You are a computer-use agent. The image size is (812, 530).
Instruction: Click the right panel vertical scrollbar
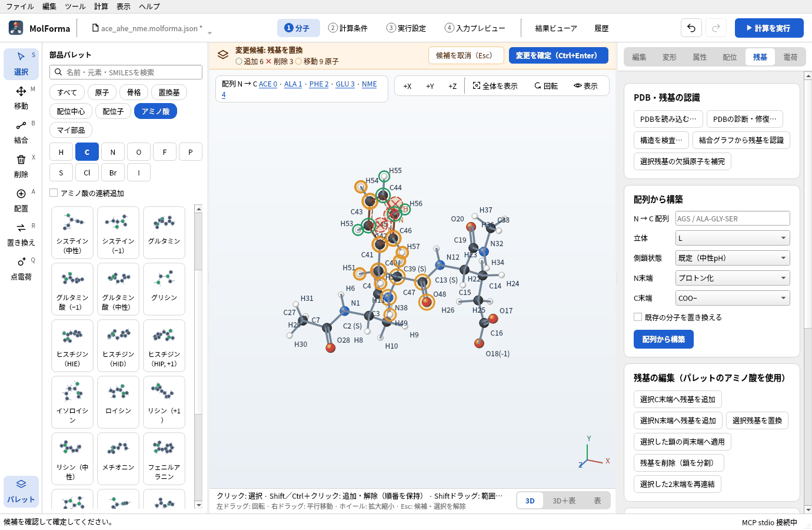point(808,292)
